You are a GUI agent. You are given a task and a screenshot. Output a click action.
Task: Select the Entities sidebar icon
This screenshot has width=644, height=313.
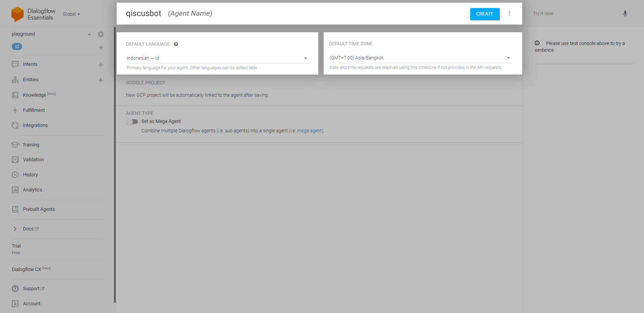pos(15,80)
